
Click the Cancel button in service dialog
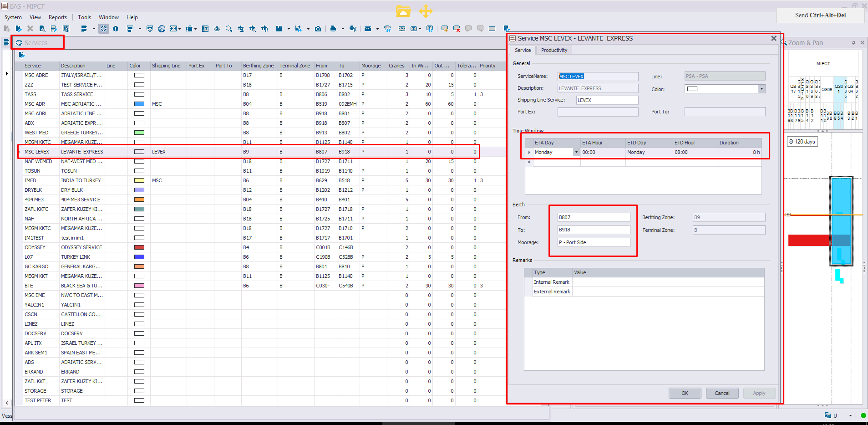coord(722,393)
